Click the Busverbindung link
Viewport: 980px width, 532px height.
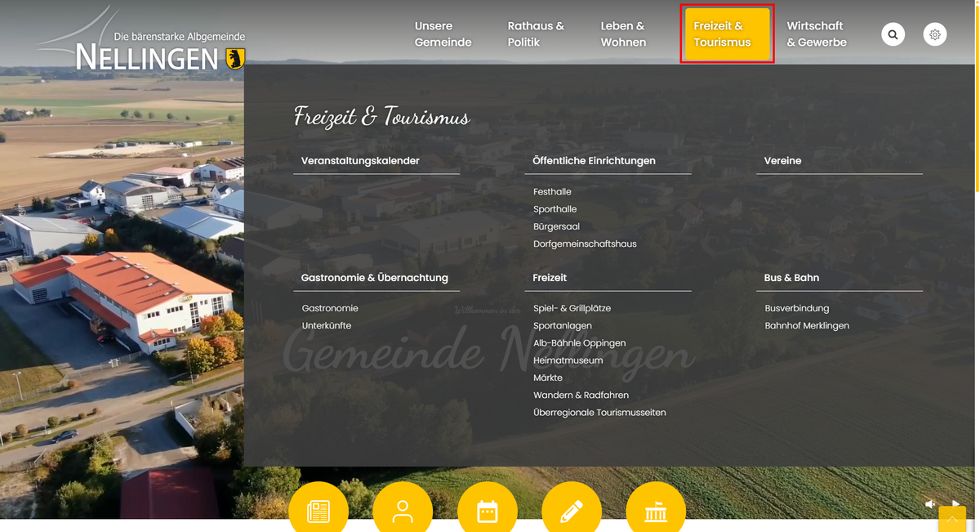point(797,308)
